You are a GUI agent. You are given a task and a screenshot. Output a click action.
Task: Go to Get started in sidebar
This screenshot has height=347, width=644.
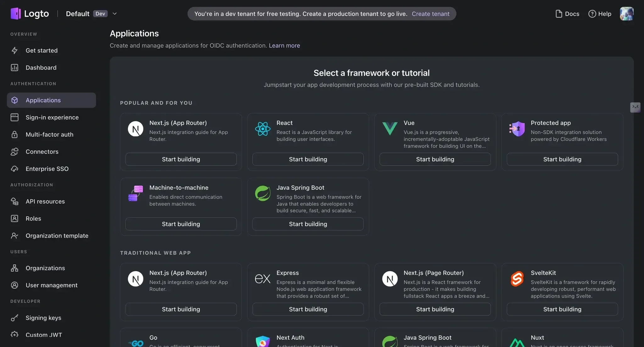[42, 50]
